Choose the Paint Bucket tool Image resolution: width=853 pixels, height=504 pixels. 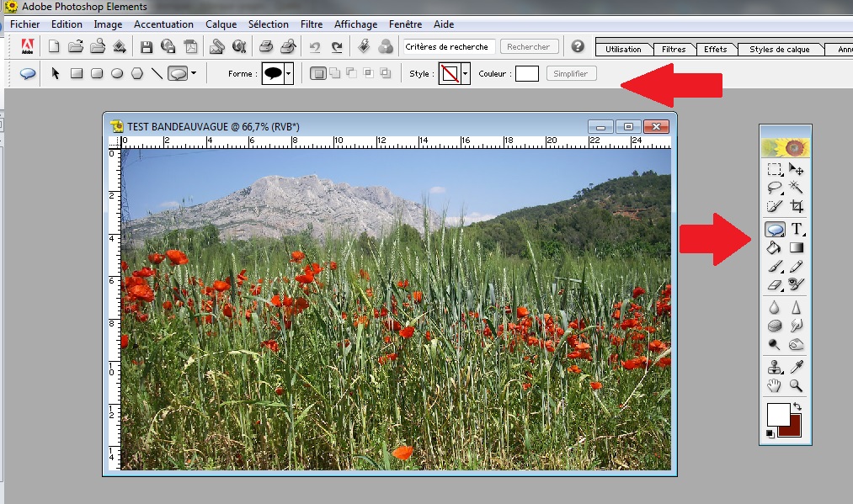774,248
